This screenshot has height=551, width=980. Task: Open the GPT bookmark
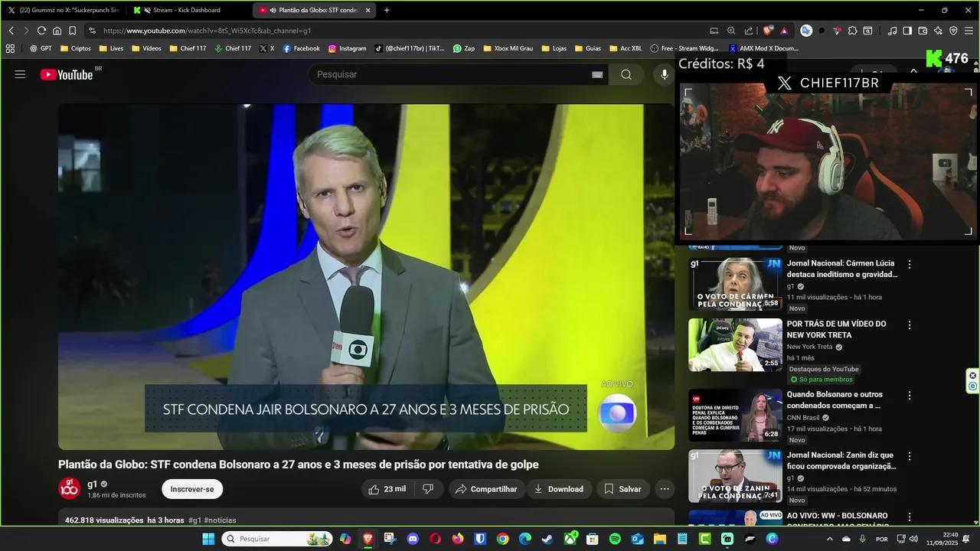41,48
